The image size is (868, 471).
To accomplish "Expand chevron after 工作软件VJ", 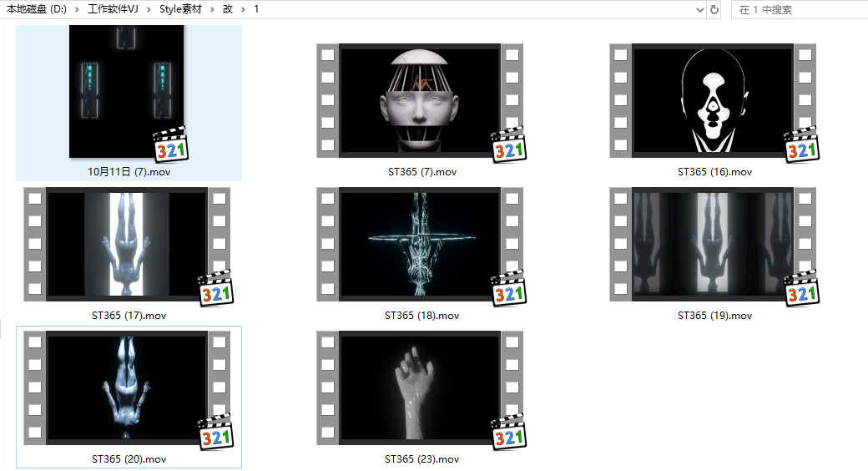I will tap(149, 9).
